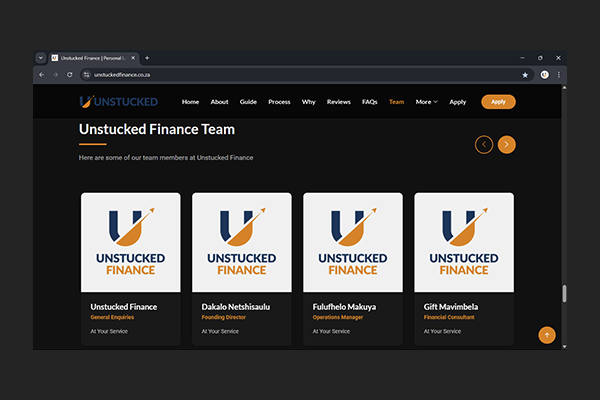Click the Operations Manager role text

338,317
